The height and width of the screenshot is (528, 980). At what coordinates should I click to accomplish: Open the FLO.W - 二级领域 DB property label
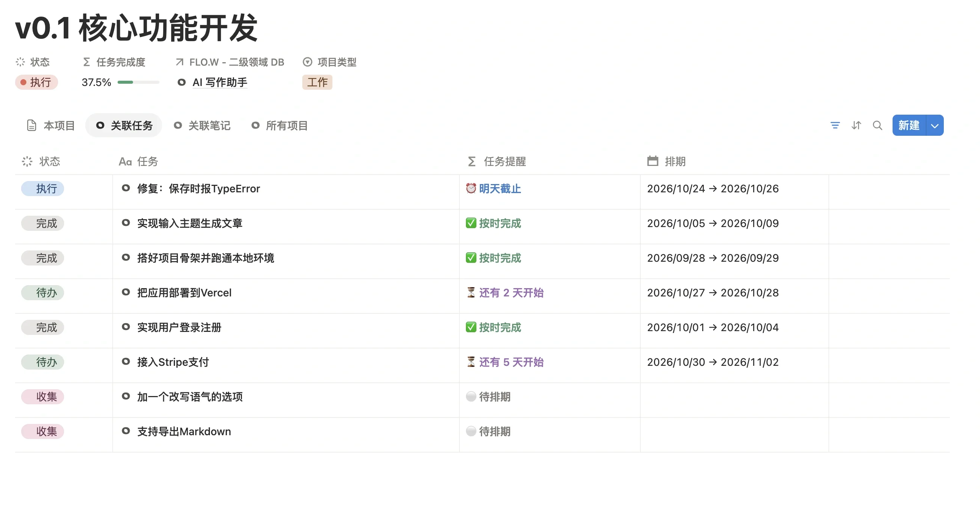230,62
